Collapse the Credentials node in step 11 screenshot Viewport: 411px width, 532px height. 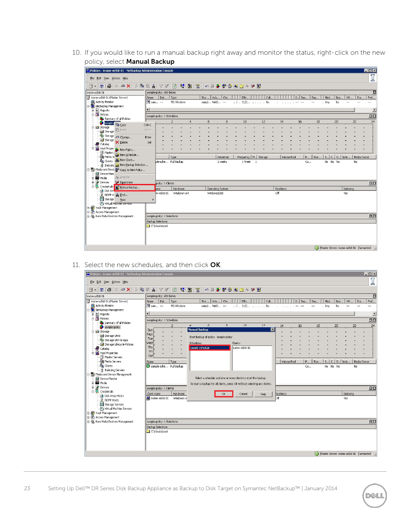pos(93,392)
